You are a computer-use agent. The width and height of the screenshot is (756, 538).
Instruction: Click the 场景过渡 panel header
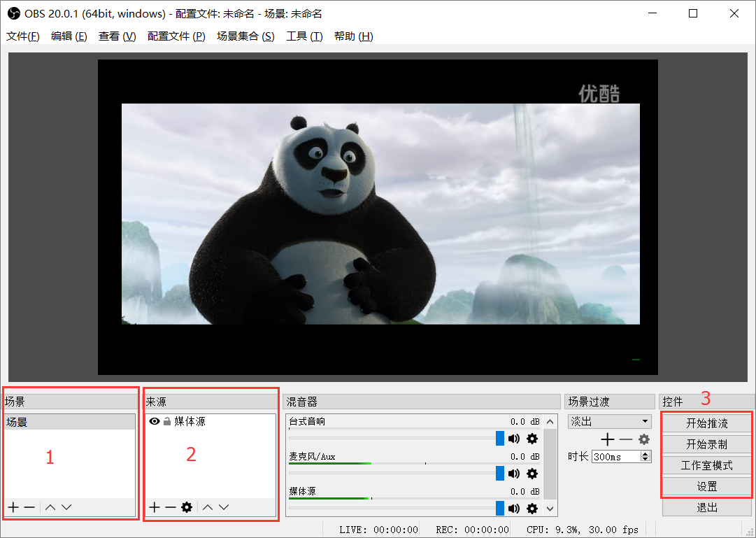pyautogui.click(x=609, y=402)
